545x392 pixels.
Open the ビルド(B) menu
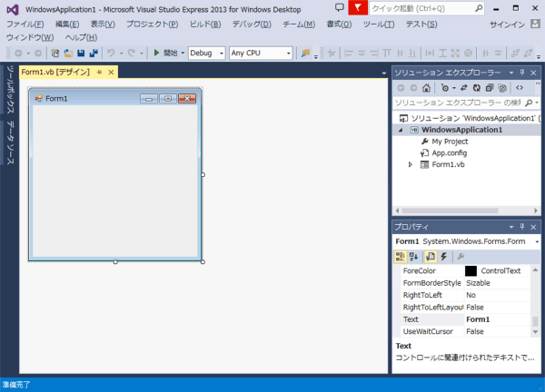(x=205, y=24)
